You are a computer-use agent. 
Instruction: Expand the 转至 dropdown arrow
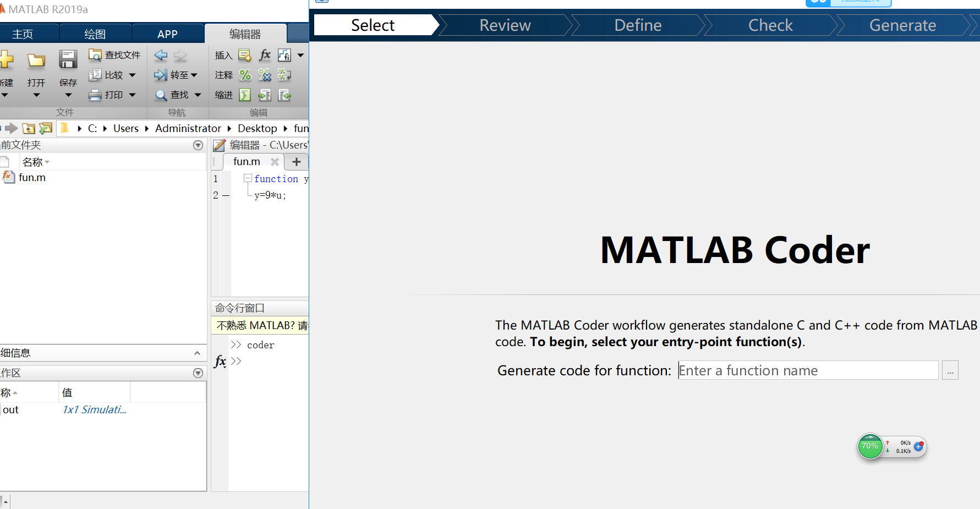[x=194, y=75]
